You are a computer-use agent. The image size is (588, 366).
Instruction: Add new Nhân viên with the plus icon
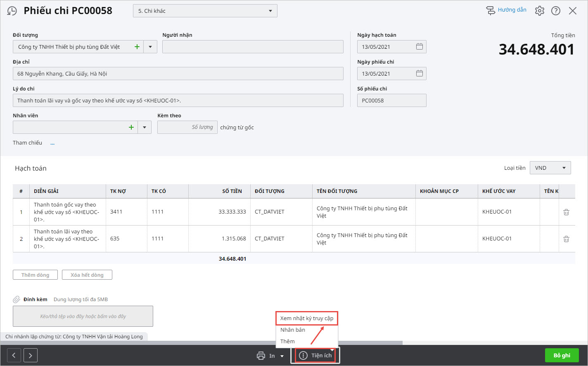131,127
